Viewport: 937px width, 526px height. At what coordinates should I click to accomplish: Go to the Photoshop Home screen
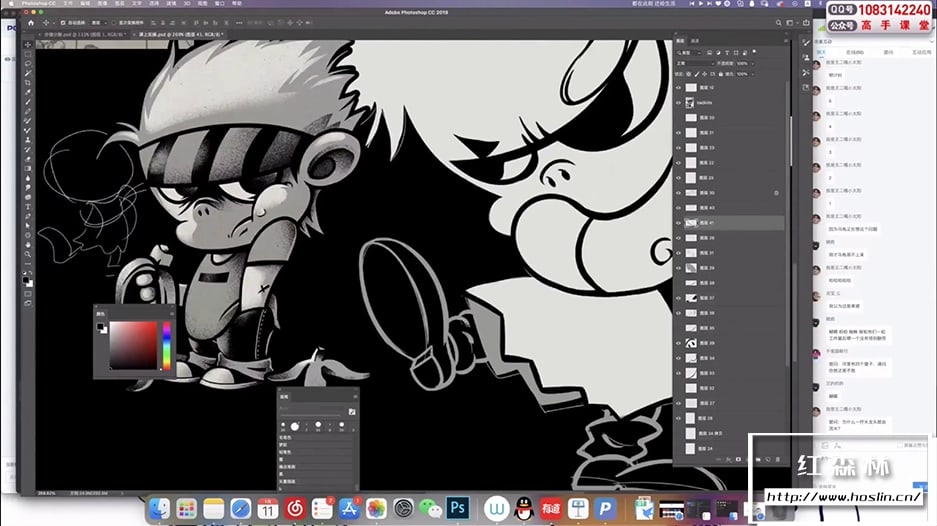tap(31, 23)
